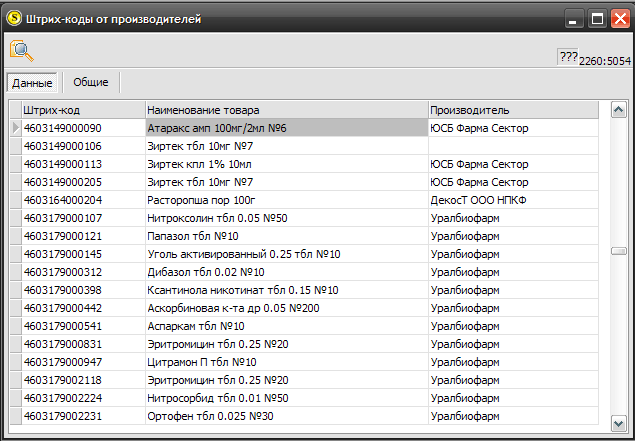Switch to the Данные tab
Image resolution: width=635 pixels, height=441 pixels.
[x=32, y=83]
